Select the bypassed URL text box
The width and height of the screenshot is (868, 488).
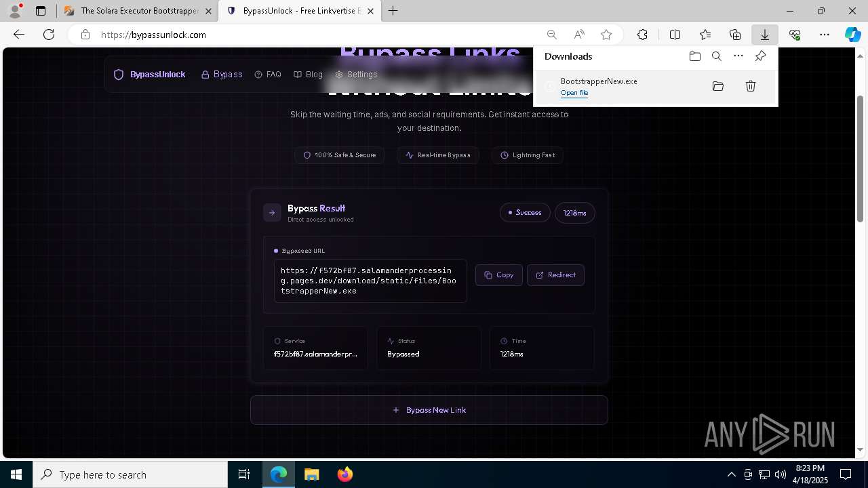[x=370, y=281]
